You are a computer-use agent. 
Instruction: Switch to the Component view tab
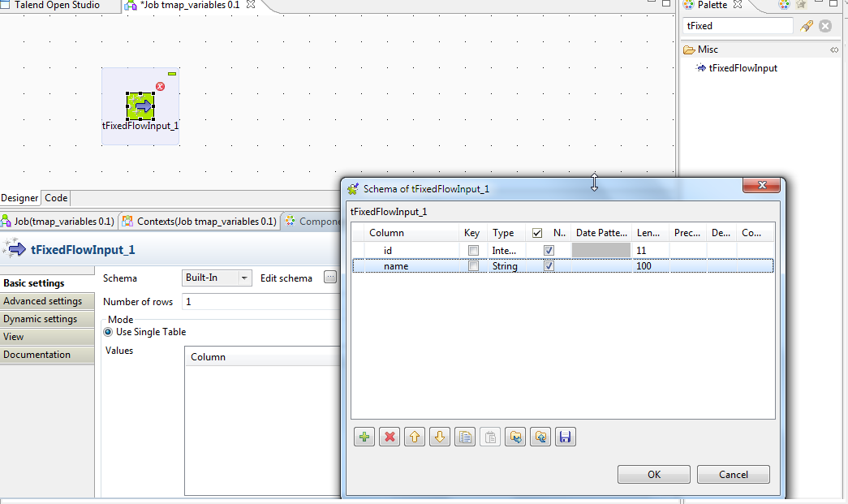click(x=312, y=222)
